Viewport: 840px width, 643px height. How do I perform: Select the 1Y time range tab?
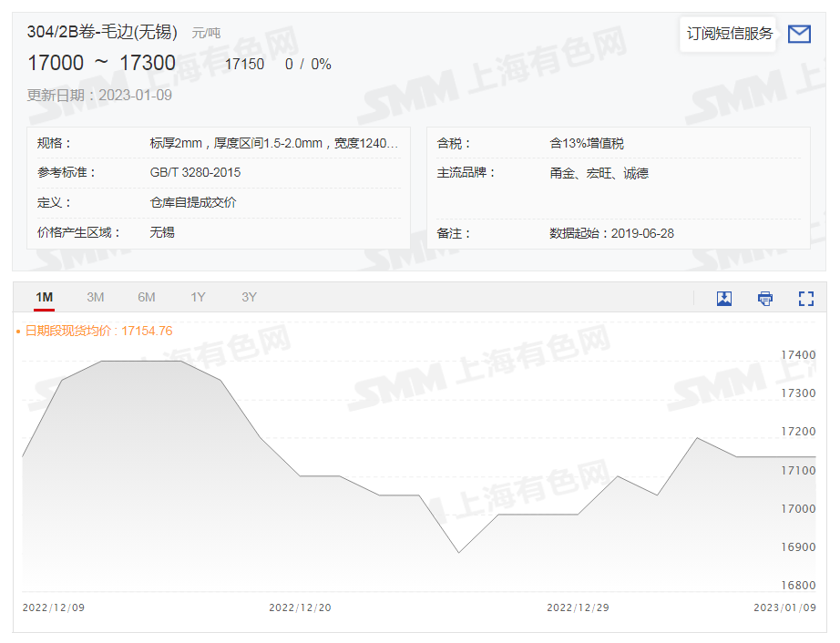click(199, 297)
